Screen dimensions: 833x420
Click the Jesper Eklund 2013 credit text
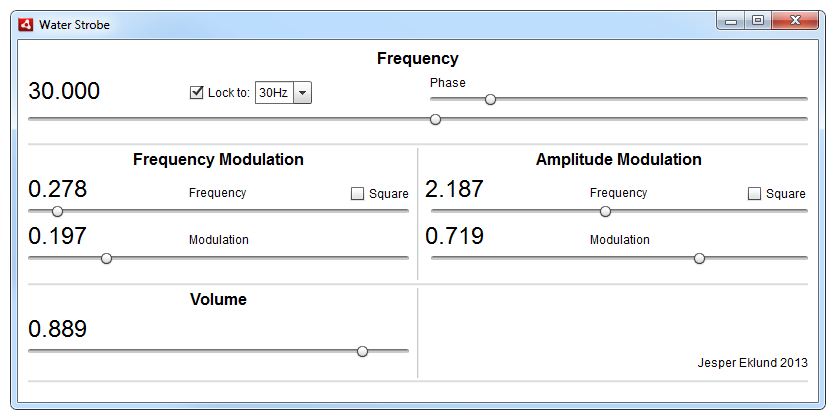[752, 363]
